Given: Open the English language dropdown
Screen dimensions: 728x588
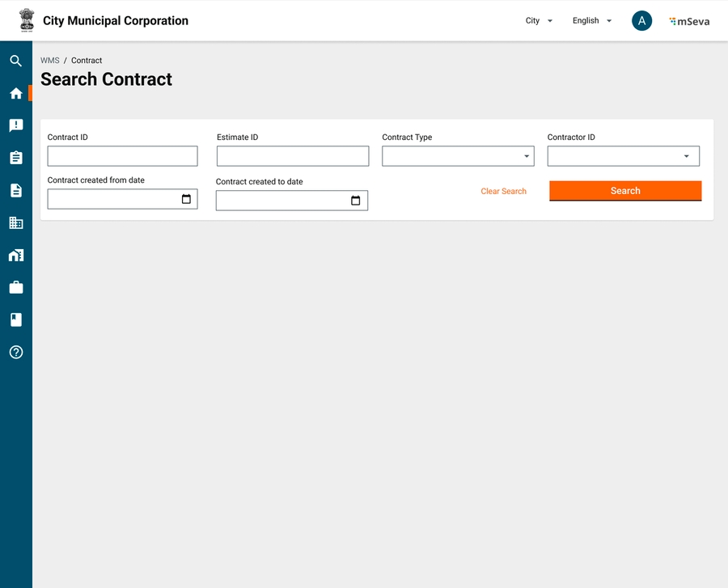Looking at the screenshot, I should click(591, 21).
